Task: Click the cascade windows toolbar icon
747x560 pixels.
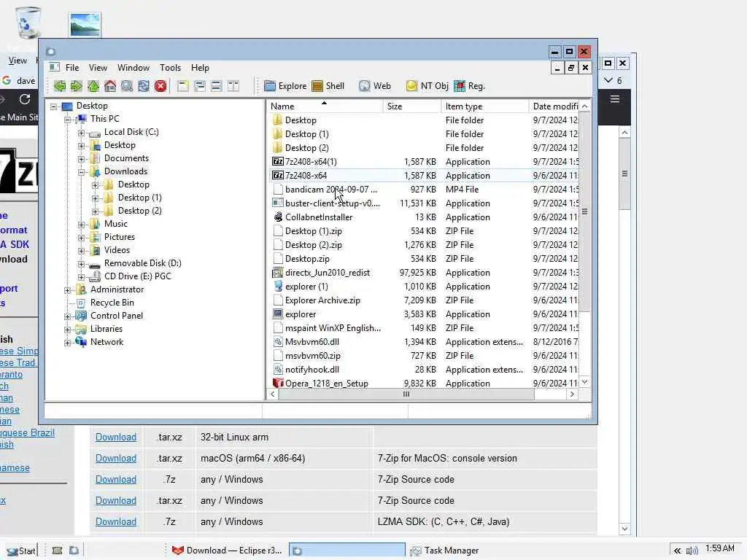Action: coord(200,86)
